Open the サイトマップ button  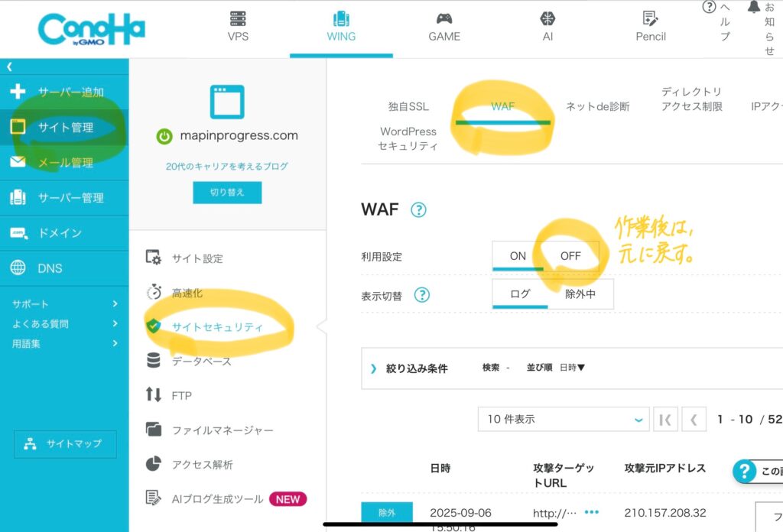(65, 443)
